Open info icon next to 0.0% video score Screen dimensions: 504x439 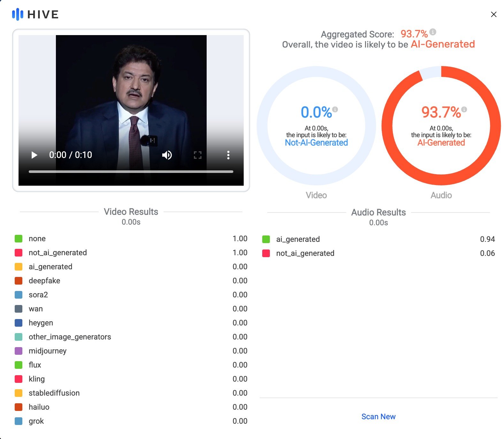point(335,109)
